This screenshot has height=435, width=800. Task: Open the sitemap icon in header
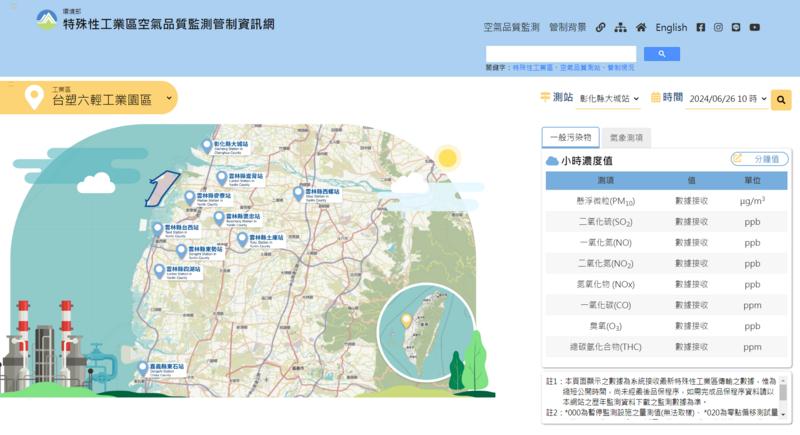(x=620, y=28)
